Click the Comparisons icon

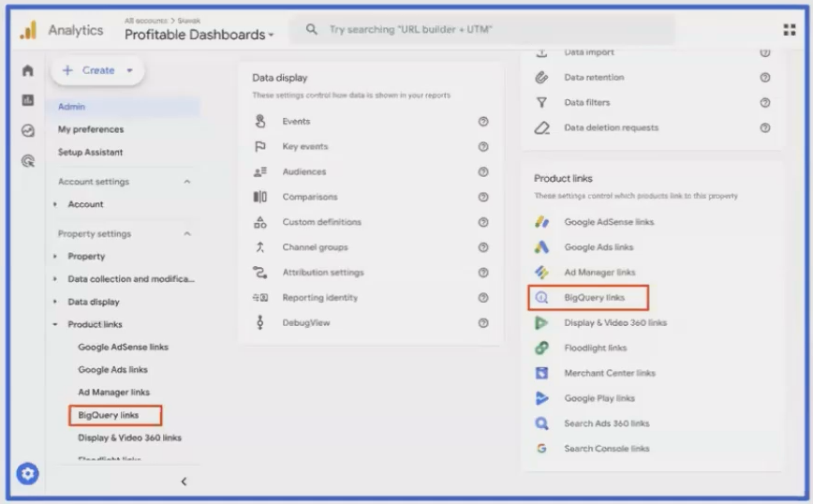(x=260, y=197)
